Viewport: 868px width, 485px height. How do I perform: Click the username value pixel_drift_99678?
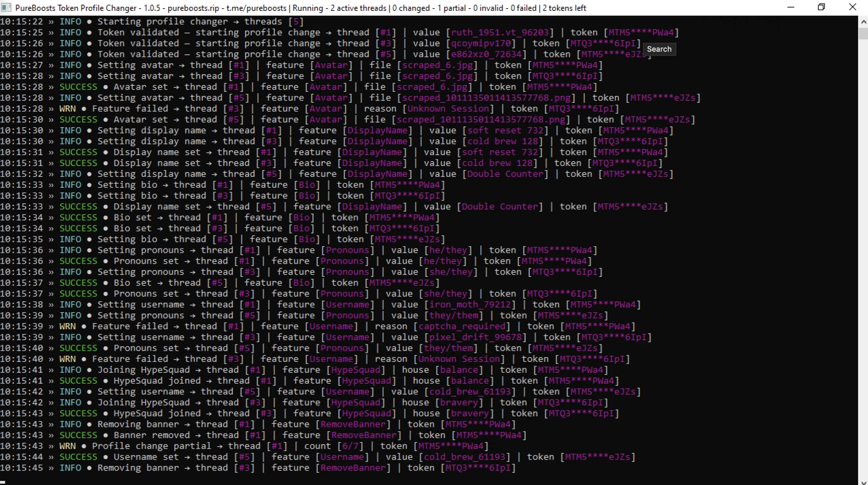[x=476, y=337]
